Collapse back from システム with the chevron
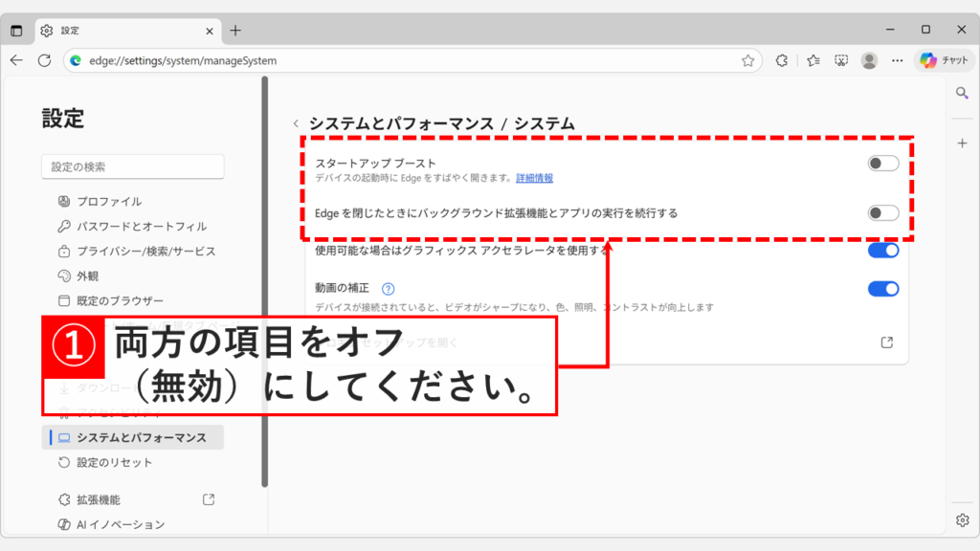The image size is (980, 551). pos(298,123)
